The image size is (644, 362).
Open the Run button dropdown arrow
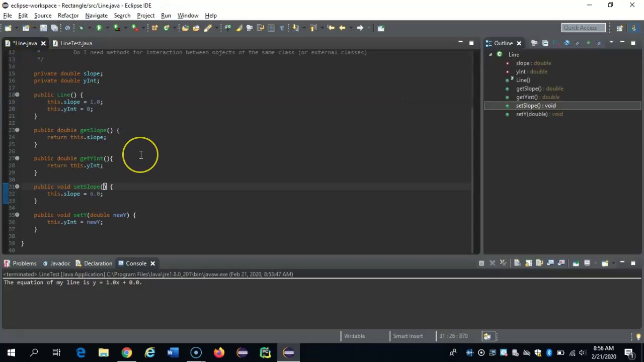pos(107,28)
